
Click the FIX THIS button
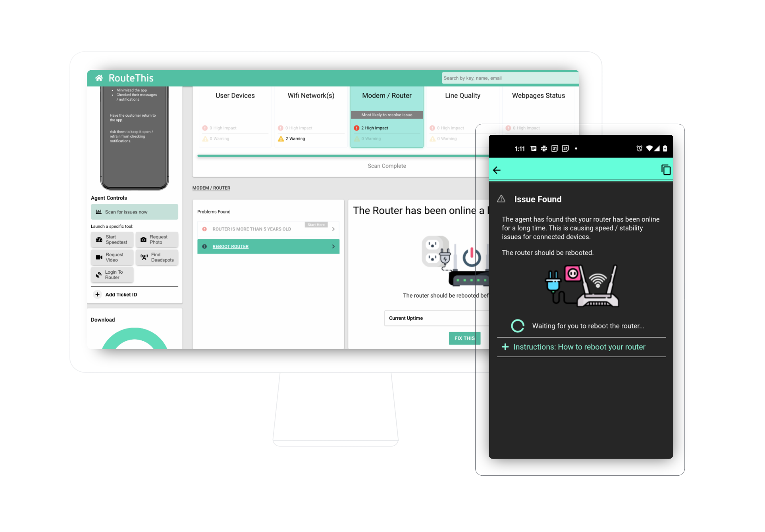[x=465, y=338]
